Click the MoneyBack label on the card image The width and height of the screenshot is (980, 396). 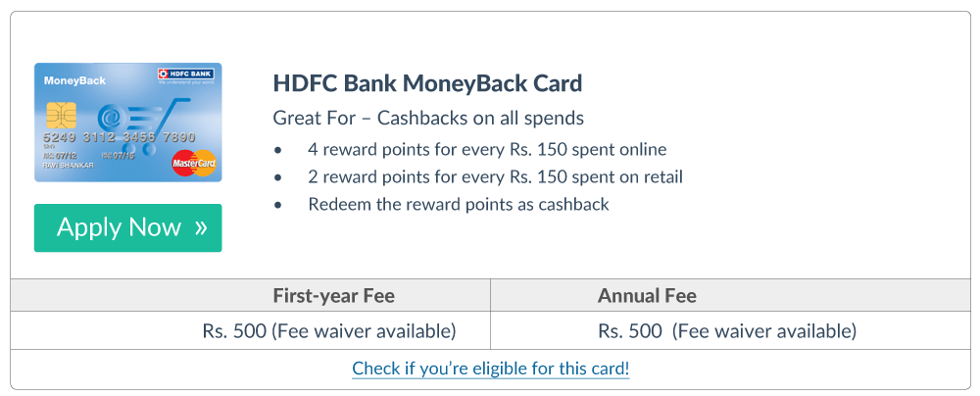point(74,80)
